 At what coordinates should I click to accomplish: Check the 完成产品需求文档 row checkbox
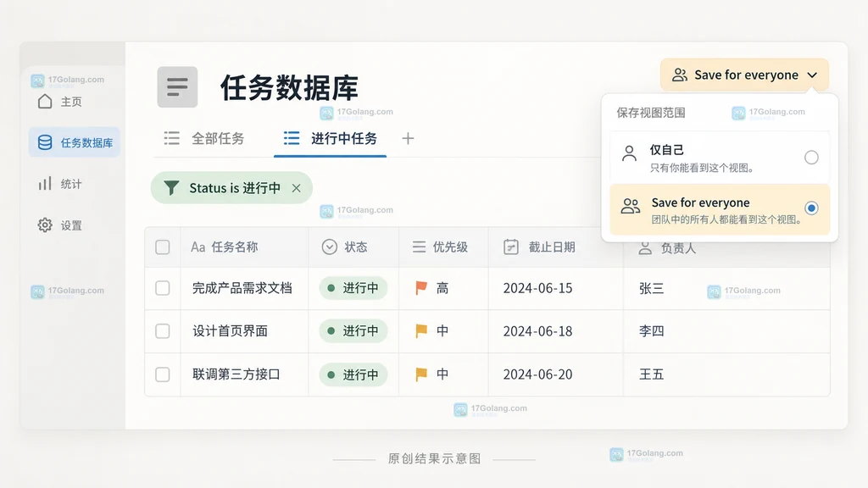coord(162,288)
